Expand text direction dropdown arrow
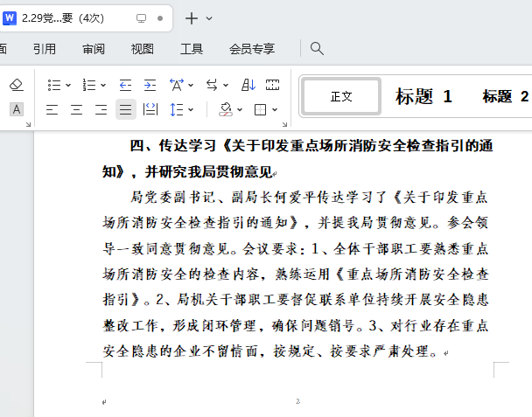Screen dimensions: 532x417 tap(226, 85)
